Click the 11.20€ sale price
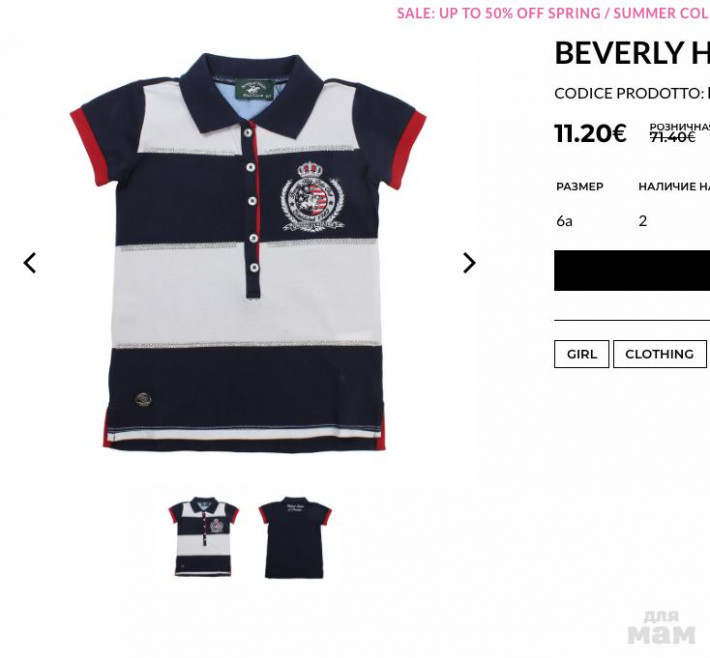This screenshot has width=710, height=658. pyautogui.click(x=590, y=133)
